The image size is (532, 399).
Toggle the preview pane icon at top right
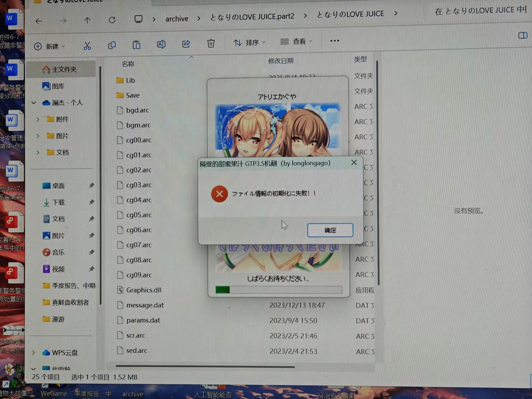pos(523,35)
